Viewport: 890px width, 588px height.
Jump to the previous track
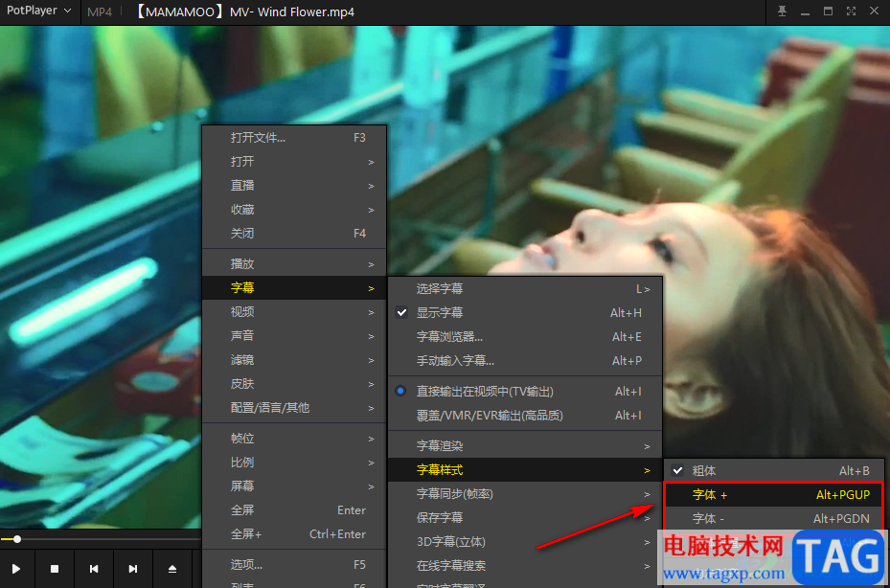94,569
